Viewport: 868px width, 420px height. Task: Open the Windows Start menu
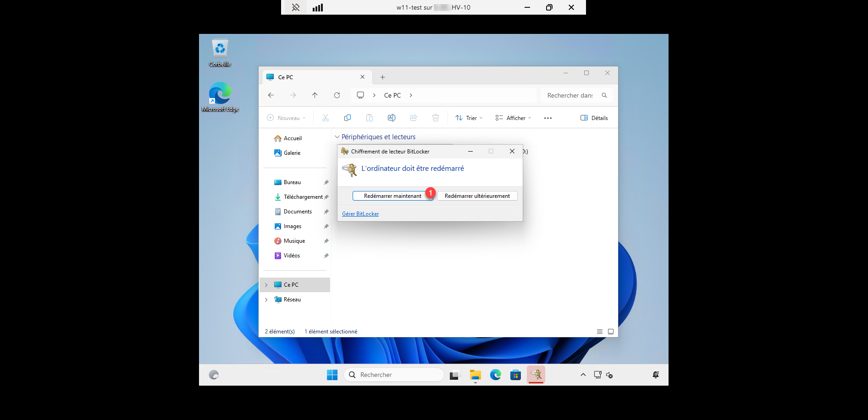point(332,375)
